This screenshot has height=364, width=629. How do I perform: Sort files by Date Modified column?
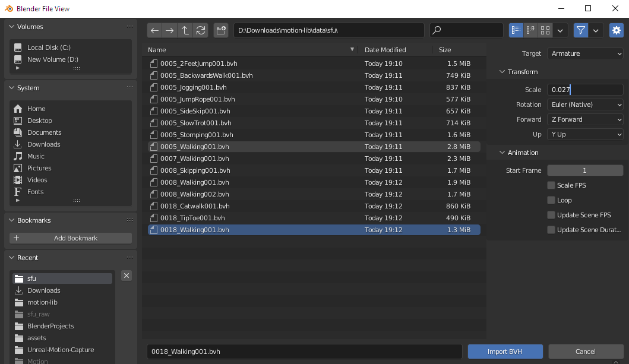pos(385,50)
